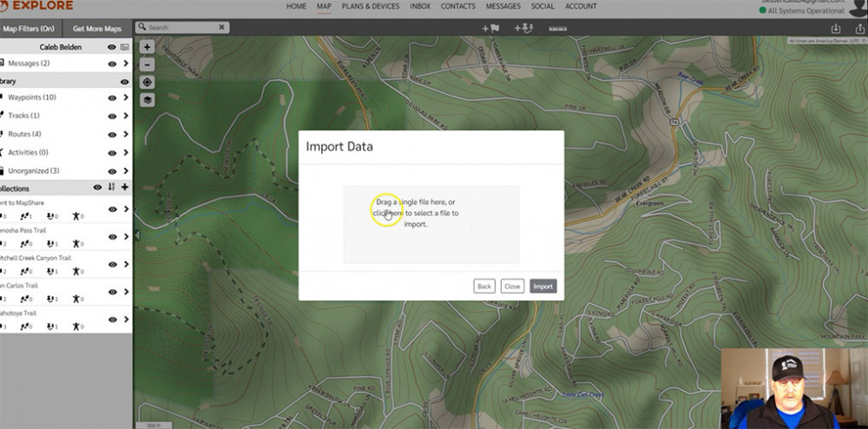The height and width of the screenshot is (429, 868).
Task: Expand Tracks (1) chevron
Action: tap(126, 115)
